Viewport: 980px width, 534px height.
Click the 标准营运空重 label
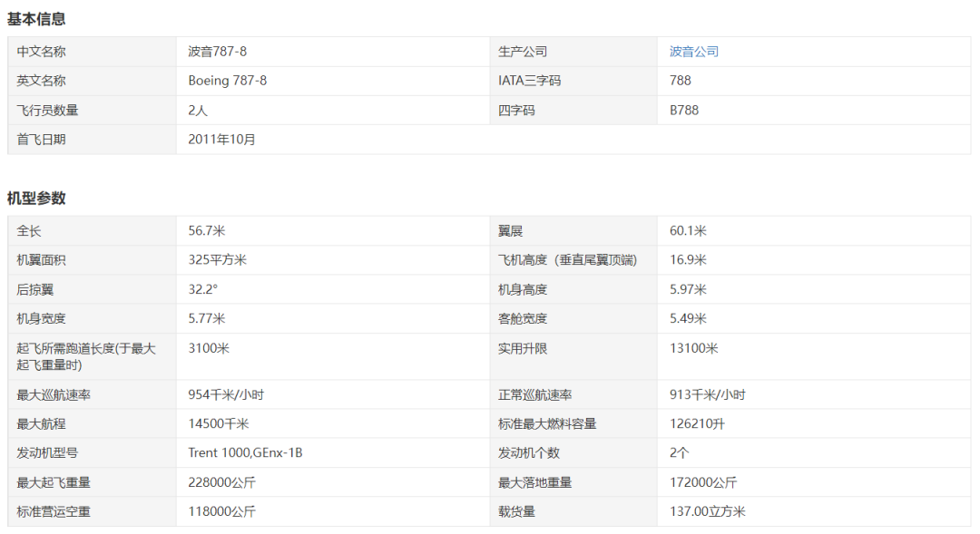tap(54, 512)
